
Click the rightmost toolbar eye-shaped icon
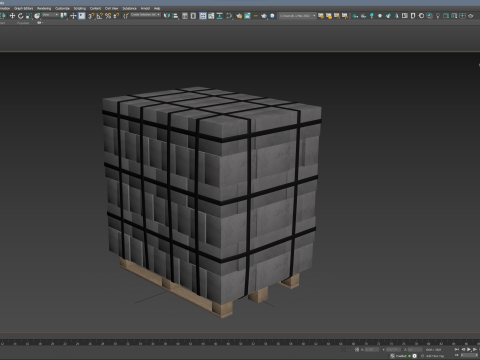pos(470,16)
